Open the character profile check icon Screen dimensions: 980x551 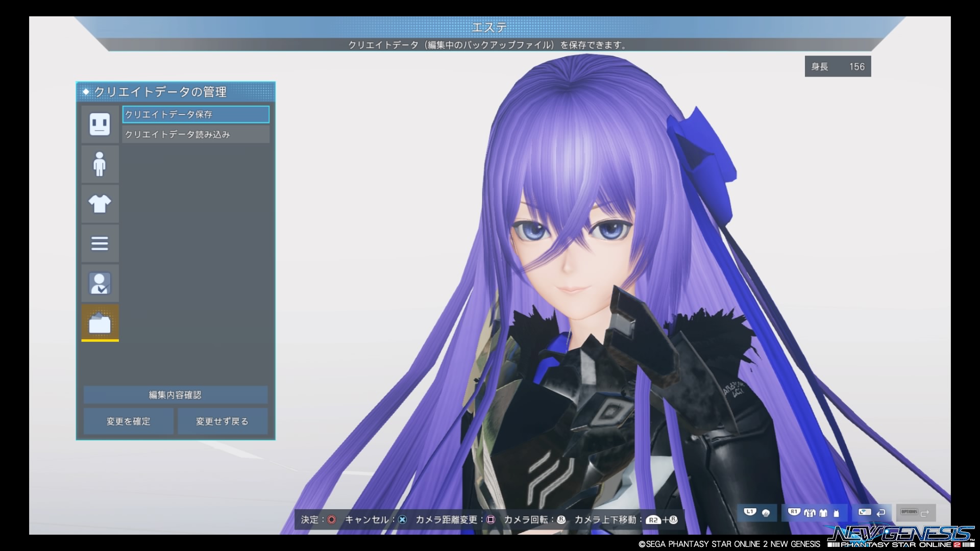tap(100, 283)
